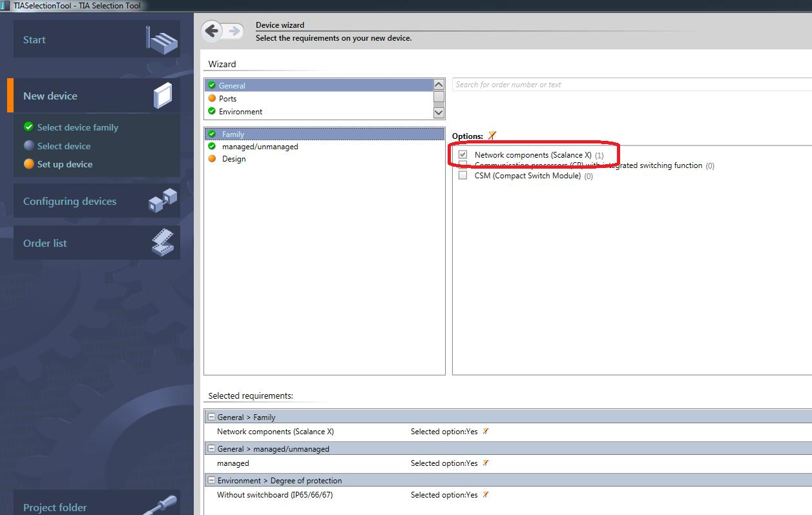Select the managed/unmanaged requirement item
The width and height of the screenshot is (812, 515).
click(x=324, y=147)
